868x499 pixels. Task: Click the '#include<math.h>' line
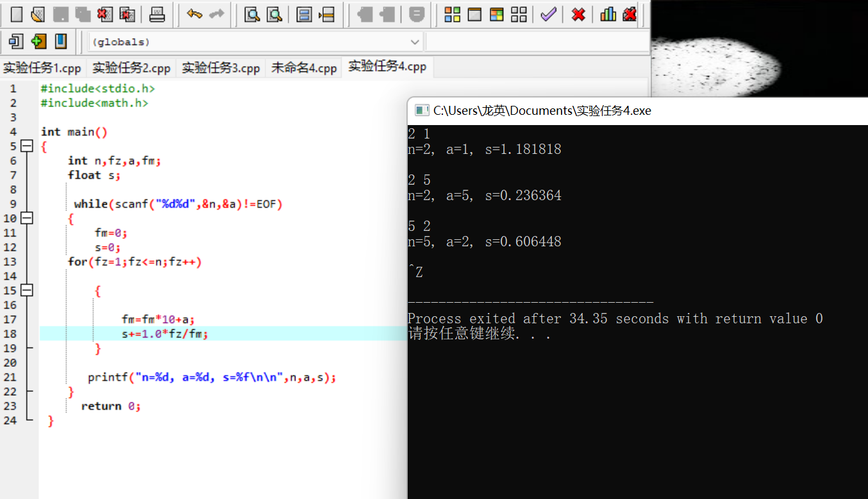94,103
